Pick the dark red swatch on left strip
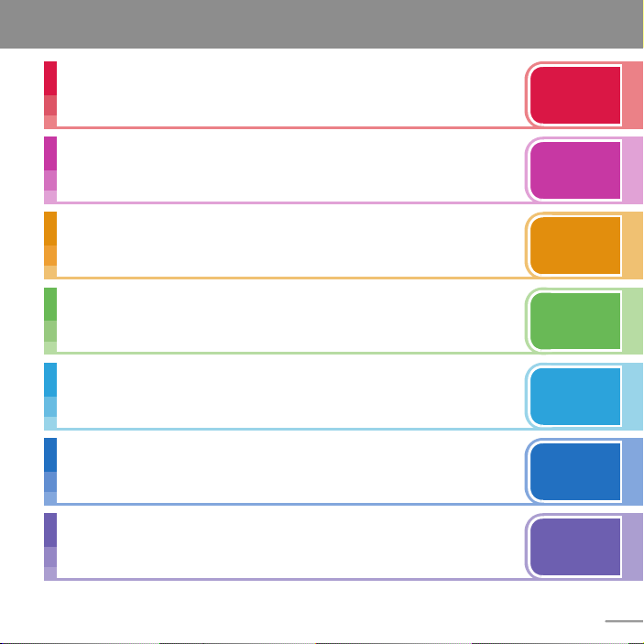This screenshot has height=644, width=644. (50, 79)
